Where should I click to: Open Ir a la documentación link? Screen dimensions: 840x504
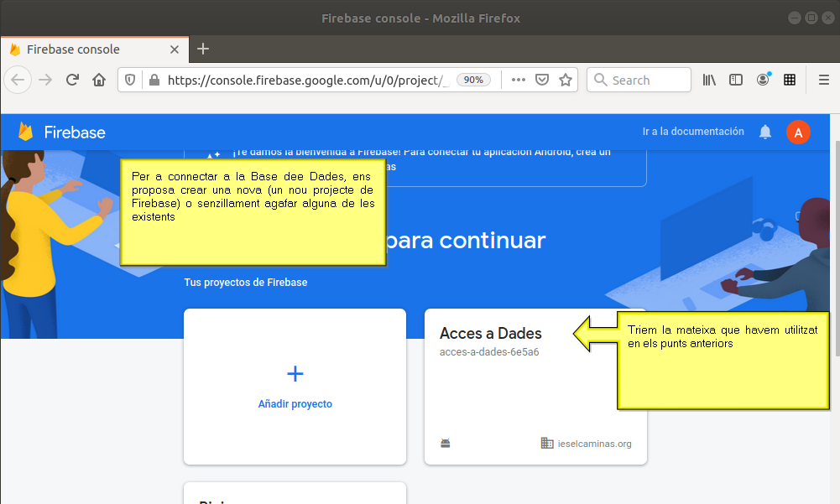[693, 132]
